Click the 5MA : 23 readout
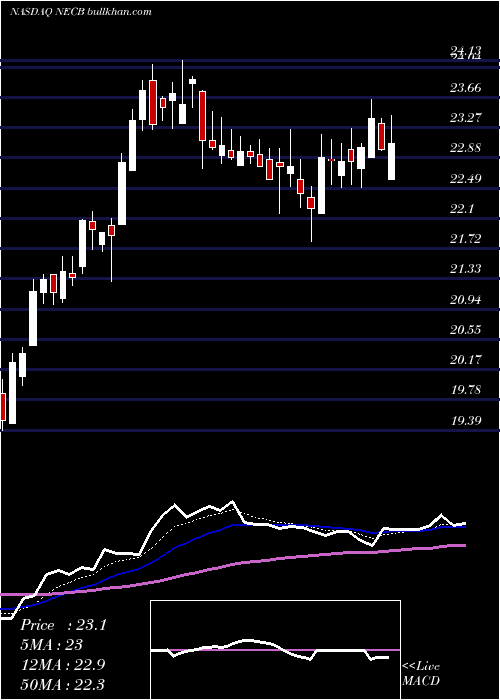The width and height of the screenshot is (500, 700). (x=51, y=645)
